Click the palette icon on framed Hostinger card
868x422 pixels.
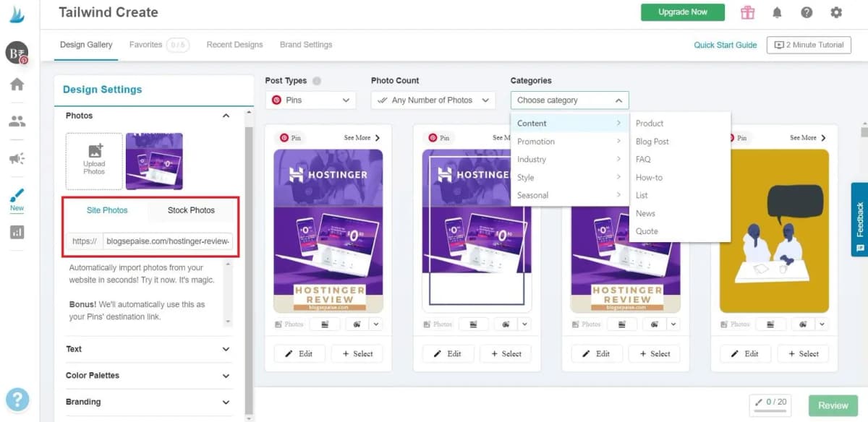click(506, 324)
